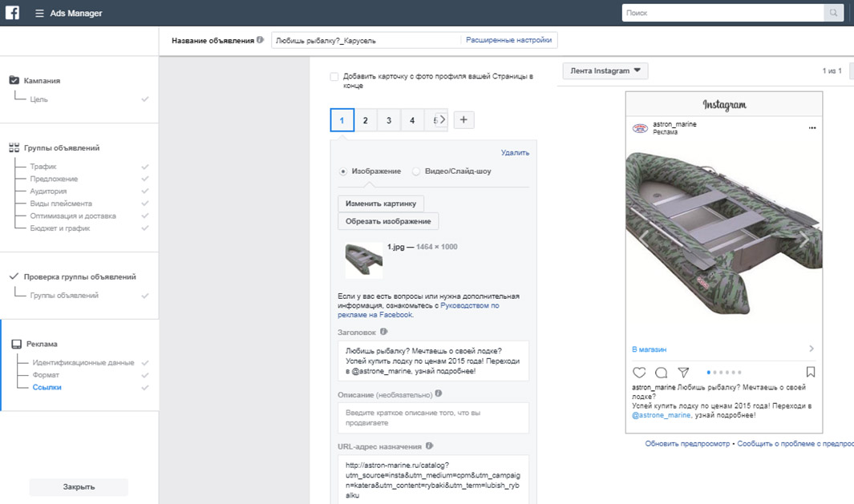Screen dimensions: 854x504
Task: Open Бюджет и график in sidebar
Action: (60, 228)
